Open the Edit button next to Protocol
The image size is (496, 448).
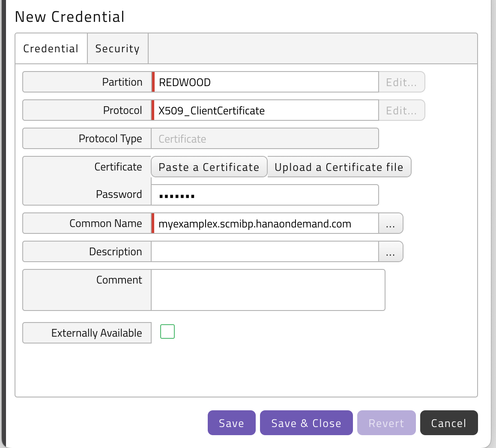401,110
